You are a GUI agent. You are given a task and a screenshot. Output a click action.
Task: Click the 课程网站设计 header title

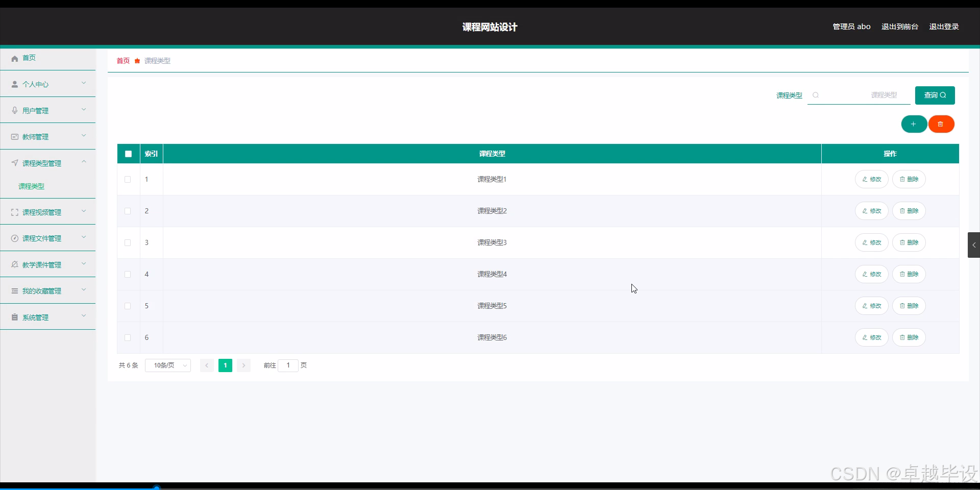(490, 27)
